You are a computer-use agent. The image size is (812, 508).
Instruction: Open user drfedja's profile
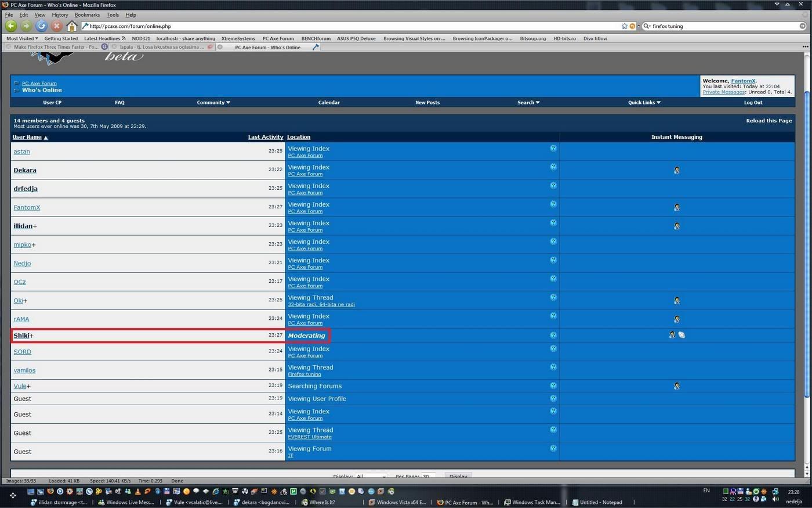click(x=26, y=189)
